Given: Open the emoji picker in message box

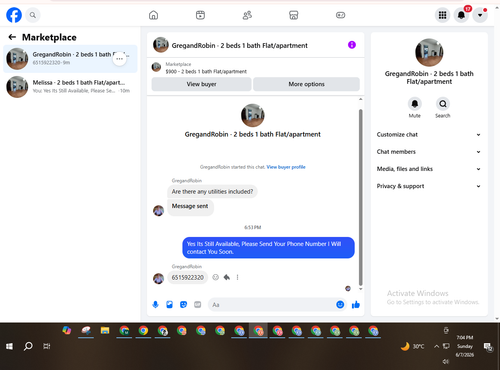Looking at the screenshot, I should click(x=340, y=304).
